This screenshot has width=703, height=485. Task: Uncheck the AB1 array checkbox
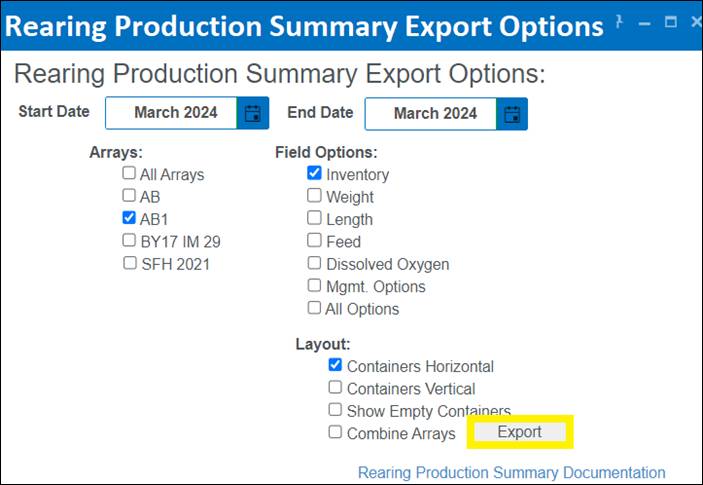[x=129, y=218]
